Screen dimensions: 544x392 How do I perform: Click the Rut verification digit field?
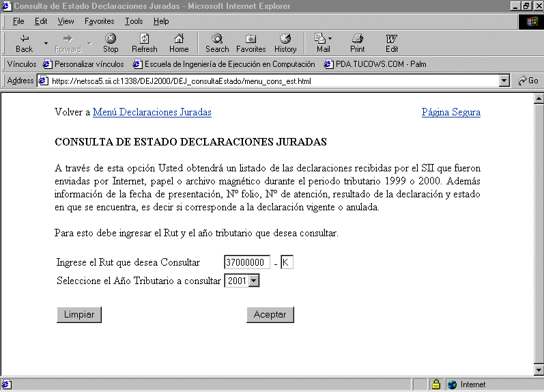[287, 262]
